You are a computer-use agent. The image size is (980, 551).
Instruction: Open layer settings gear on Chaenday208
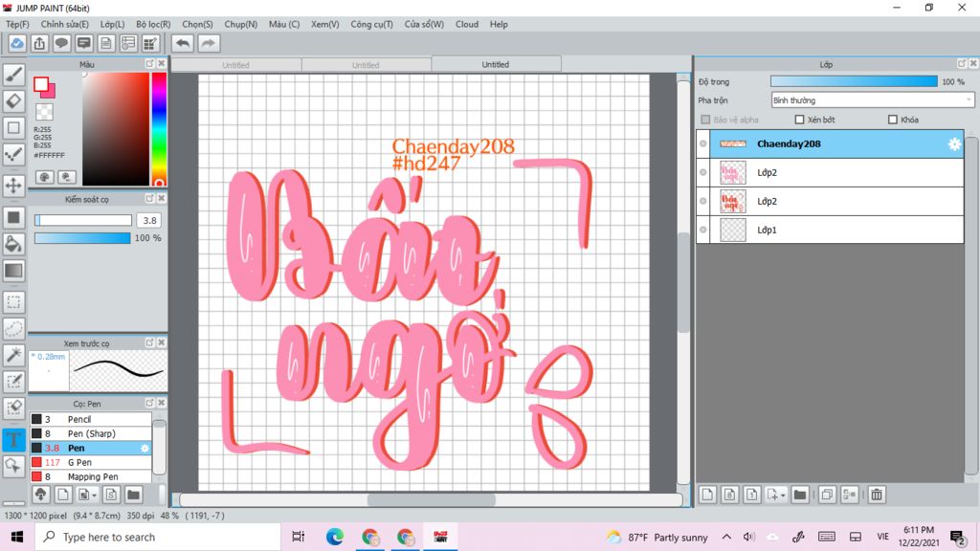point(954,144)
